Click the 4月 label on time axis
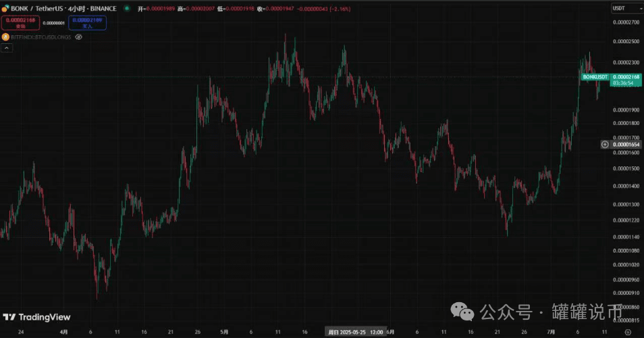 (63, 332)
